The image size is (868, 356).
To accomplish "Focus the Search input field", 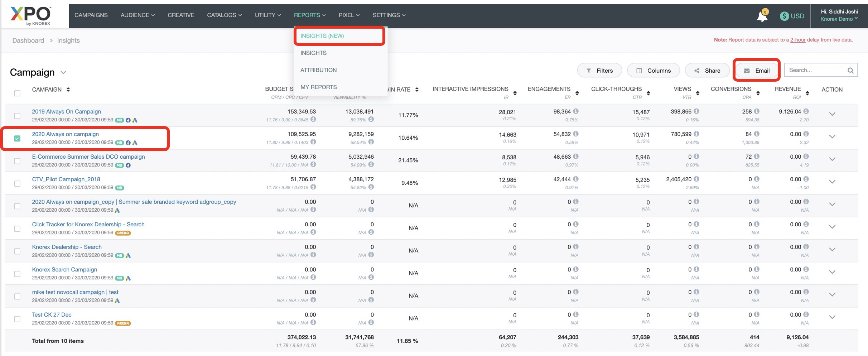I will click(x=814, y=70).
